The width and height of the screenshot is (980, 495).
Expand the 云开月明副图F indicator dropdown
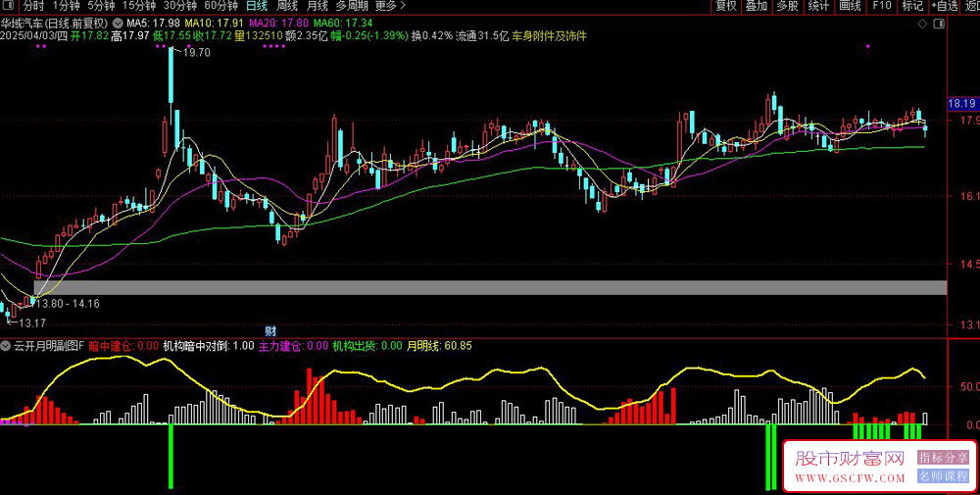click(6, 346)
